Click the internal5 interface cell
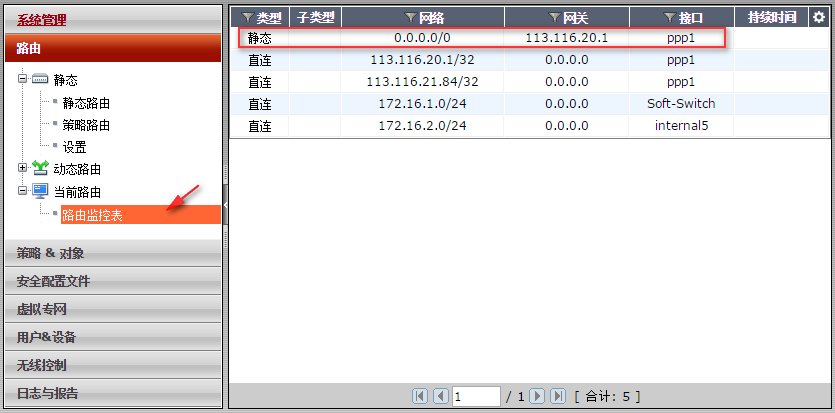This screenshot has height=413, width=835. coord(681,126)
